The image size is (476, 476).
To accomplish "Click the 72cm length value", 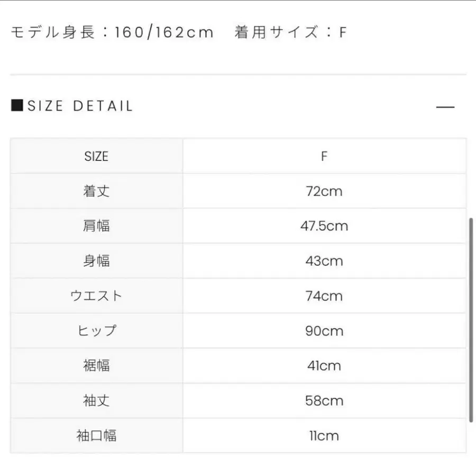I will click(324, 191).
